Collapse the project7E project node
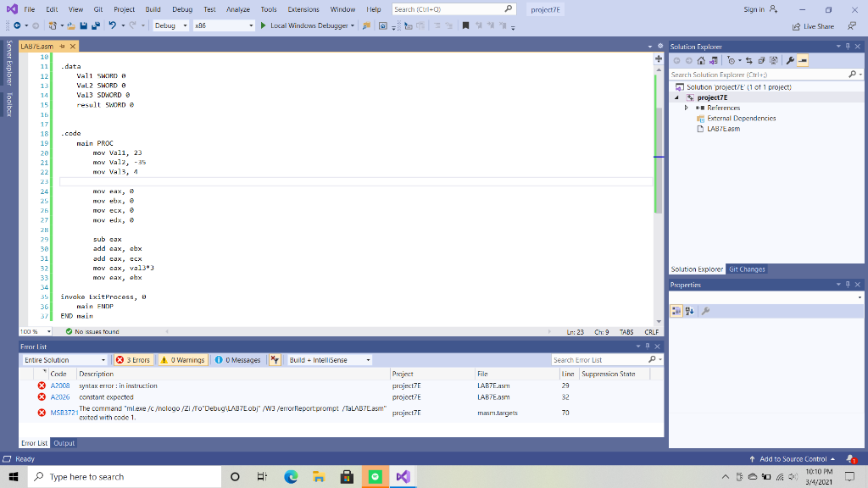This screenshot has height=488, width=868. (676, 97)
